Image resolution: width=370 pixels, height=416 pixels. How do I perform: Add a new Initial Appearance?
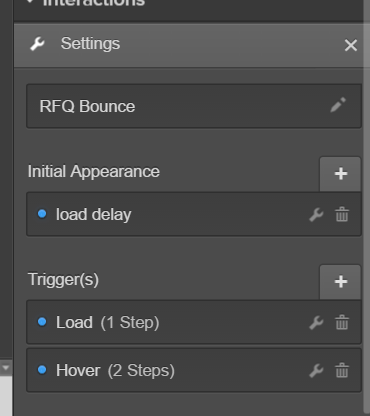coord(340,174)
